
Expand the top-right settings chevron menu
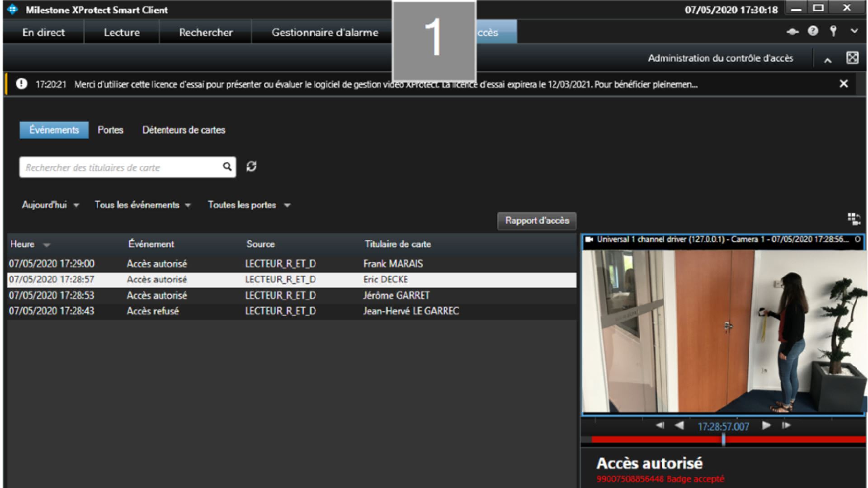854,31
